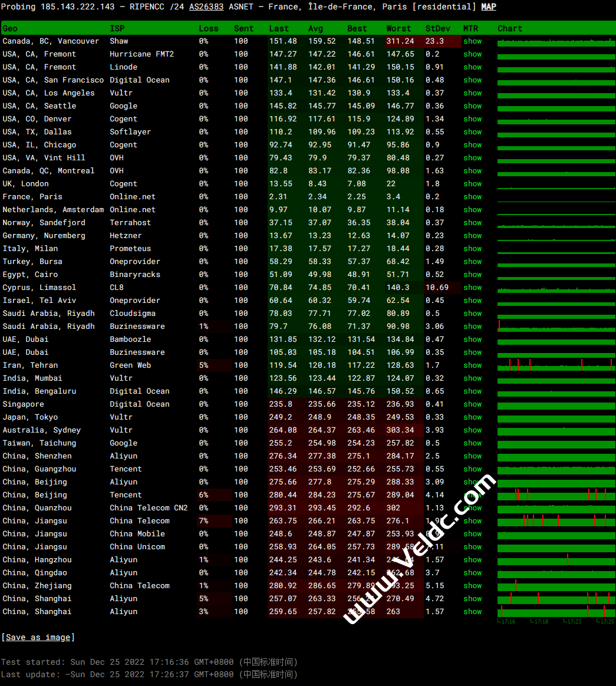Show MTR for Norway Sandefjord Terrahost
The height and width of the screenshot is (686, 616).
click(x=473, y=223)
